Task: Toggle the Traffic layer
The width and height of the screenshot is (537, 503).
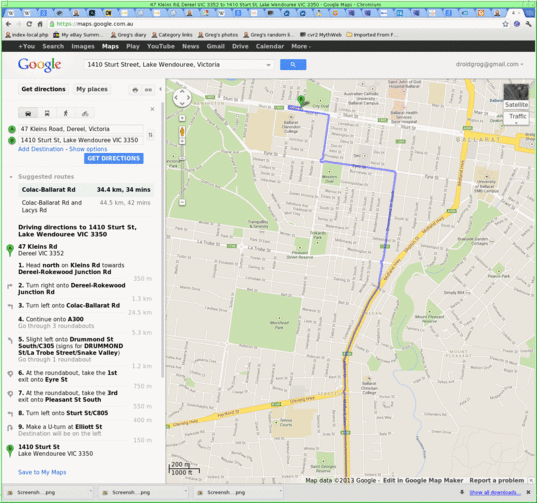Action: point(517,118)
